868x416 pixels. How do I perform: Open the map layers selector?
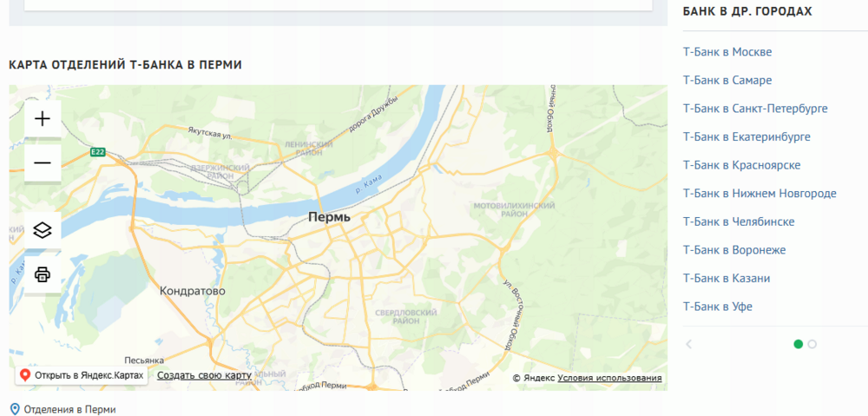tap(43, 230)
